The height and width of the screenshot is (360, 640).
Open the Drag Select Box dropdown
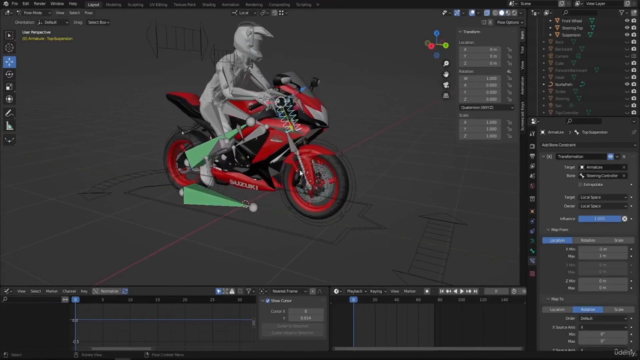pyautogui.click(x=98, y=22)
